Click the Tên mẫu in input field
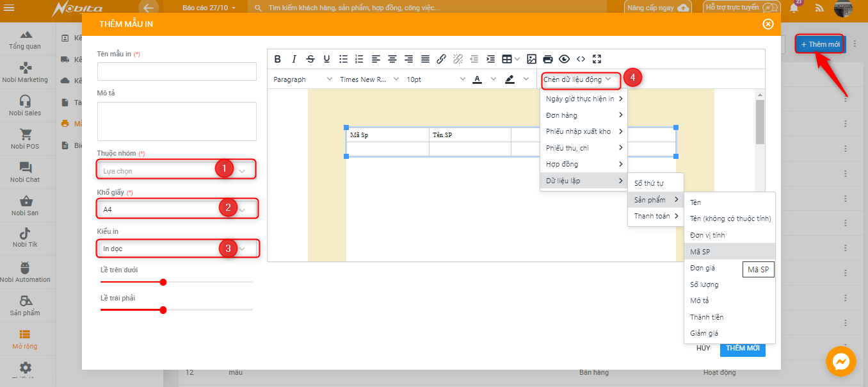The height and width of the screenshot is (387, 868). tap(177, 71)
